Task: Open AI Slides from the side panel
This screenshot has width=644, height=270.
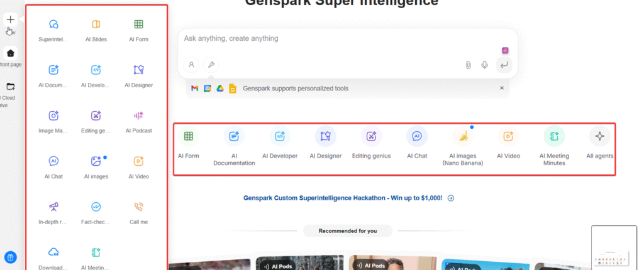Action: pyautogui.click(x=96, y=25)
